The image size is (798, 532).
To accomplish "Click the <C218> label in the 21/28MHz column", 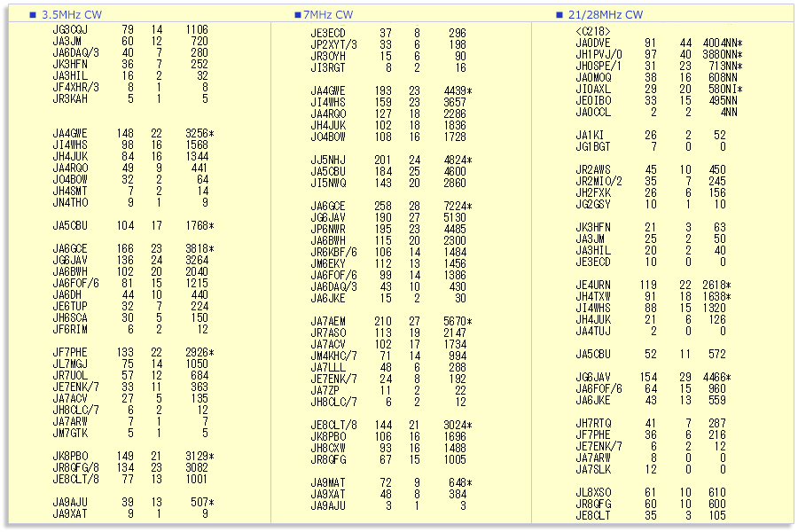I will point(592,31).
